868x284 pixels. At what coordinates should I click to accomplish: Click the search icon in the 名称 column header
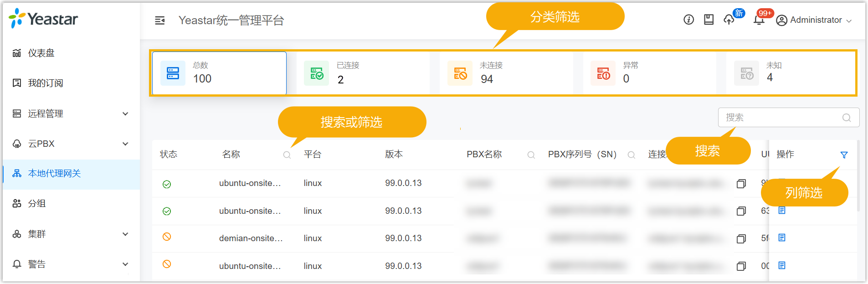(x=287, y=155)
